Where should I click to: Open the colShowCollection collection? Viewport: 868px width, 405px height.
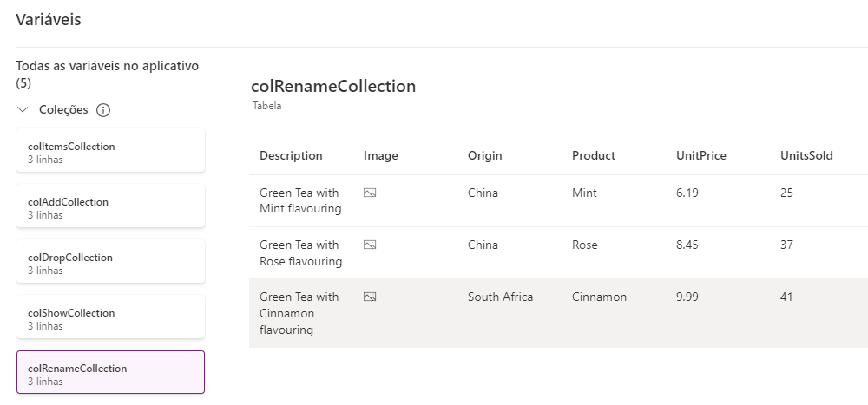pos(110,317)
